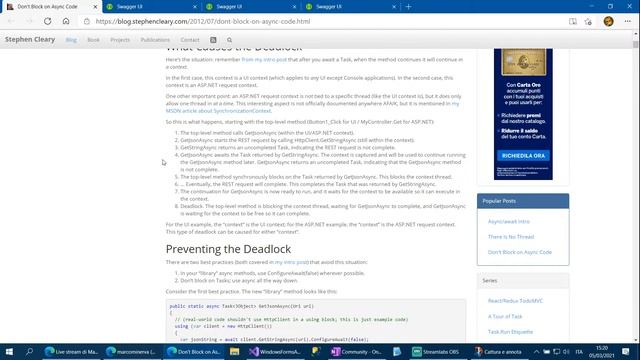
Task: Open browser settings and more menu
Action: pyautogui.click(x=627, y=22)
